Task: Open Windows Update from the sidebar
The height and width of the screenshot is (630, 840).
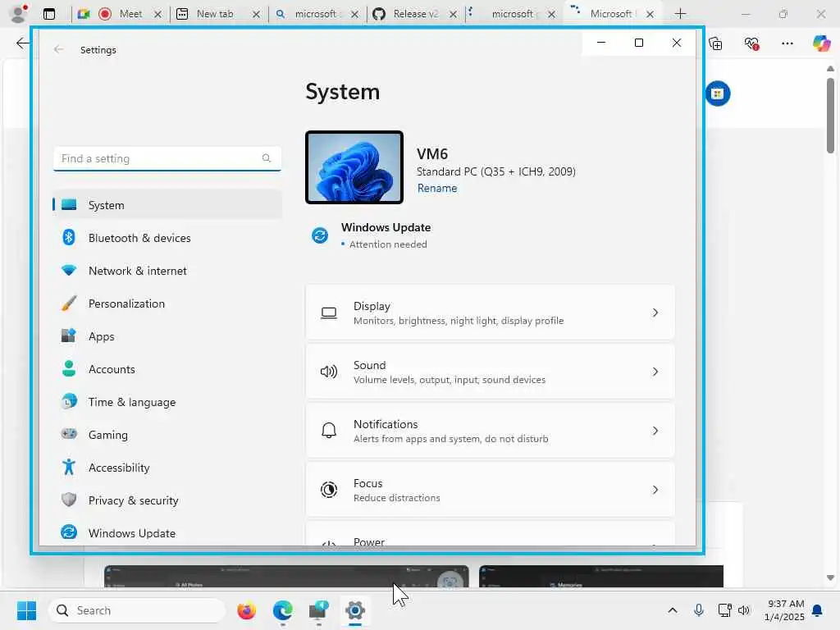Action: 167,533
